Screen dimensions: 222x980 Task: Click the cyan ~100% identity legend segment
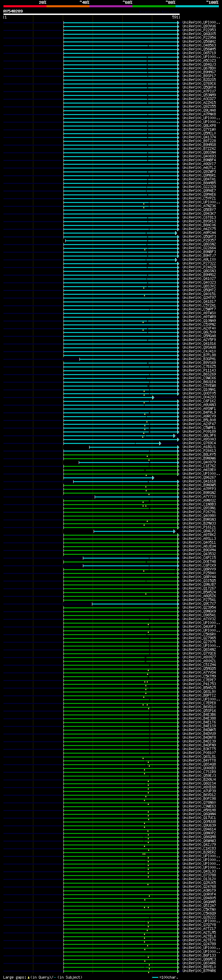197,6
